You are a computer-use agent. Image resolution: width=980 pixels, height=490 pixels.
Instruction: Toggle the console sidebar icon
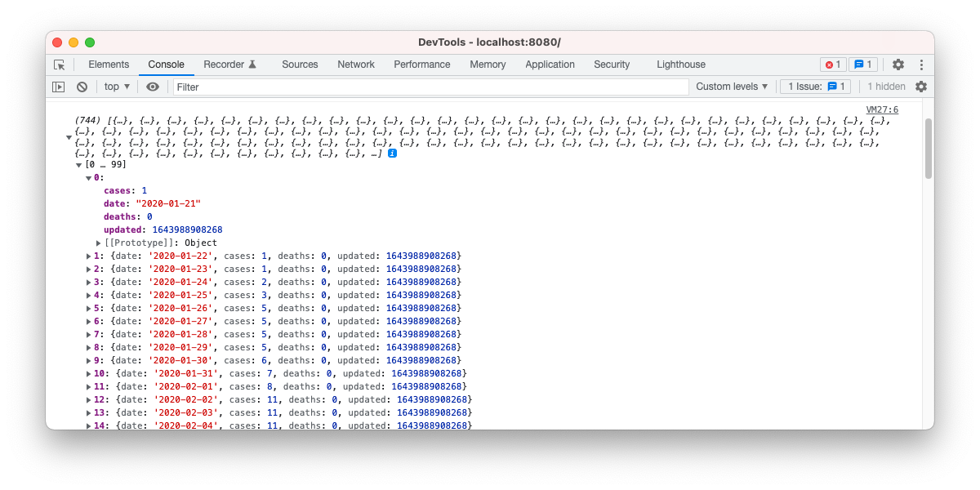pos(59,87)
